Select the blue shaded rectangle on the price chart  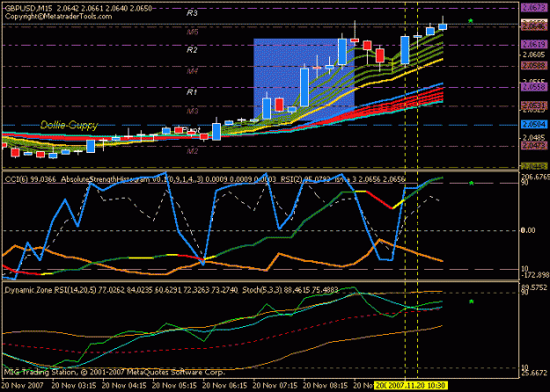(x=304, y=79)
